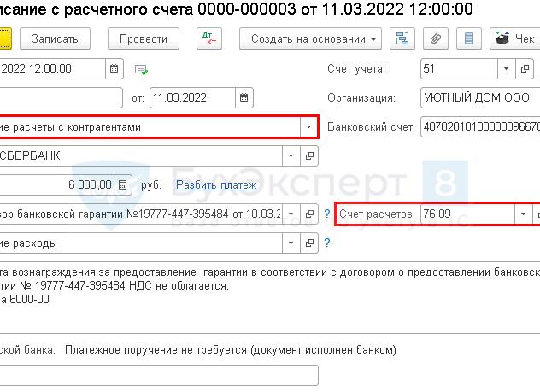Viewport: 540px width, 392px height.
Task: Open calendar for document date 12:00:00
Action: click(x=114, y=69)
